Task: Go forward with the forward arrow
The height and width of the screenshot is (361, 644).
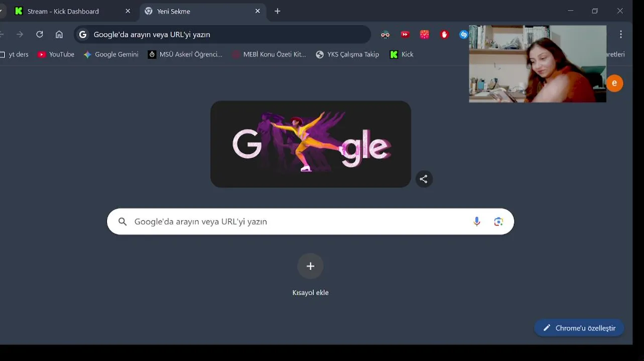Action: point(20,35)
